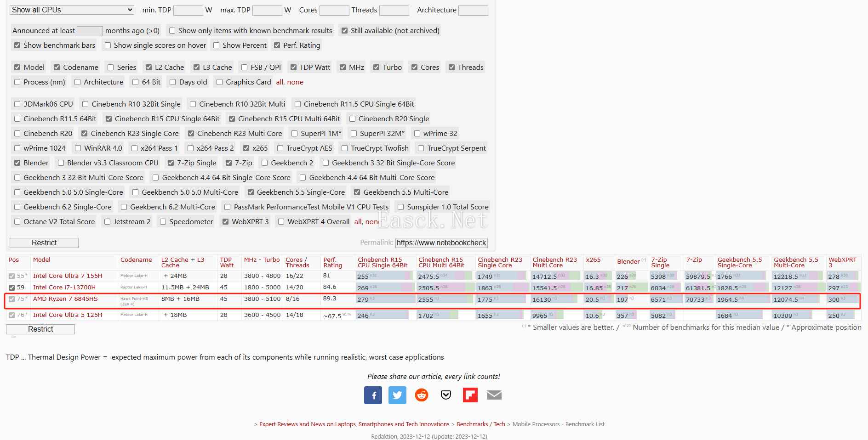The height and width of the screenshot is (440, 868).
Task: Click Core Ultra 5 125H Blender bar 357
Action: (632, 316)
